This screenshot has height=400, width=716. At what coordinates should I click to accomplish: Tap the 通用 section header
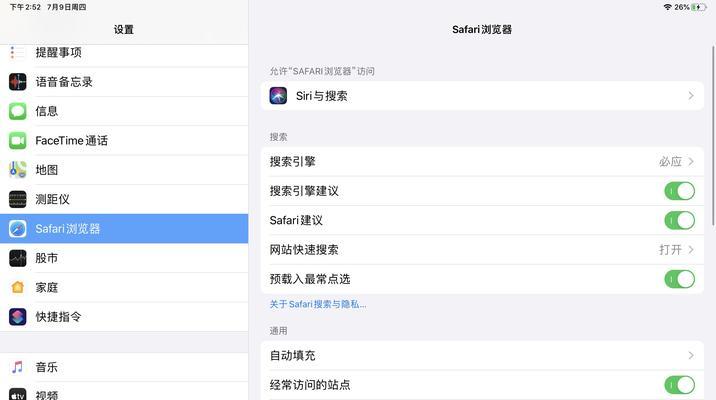point(279,331)
